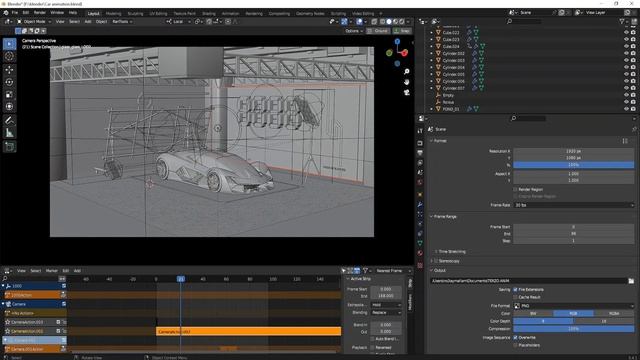The height and width of the screenshot is (360, 640).
Task: Switch to the Geometry Nodes workspace tab
Action: point(310,13)
